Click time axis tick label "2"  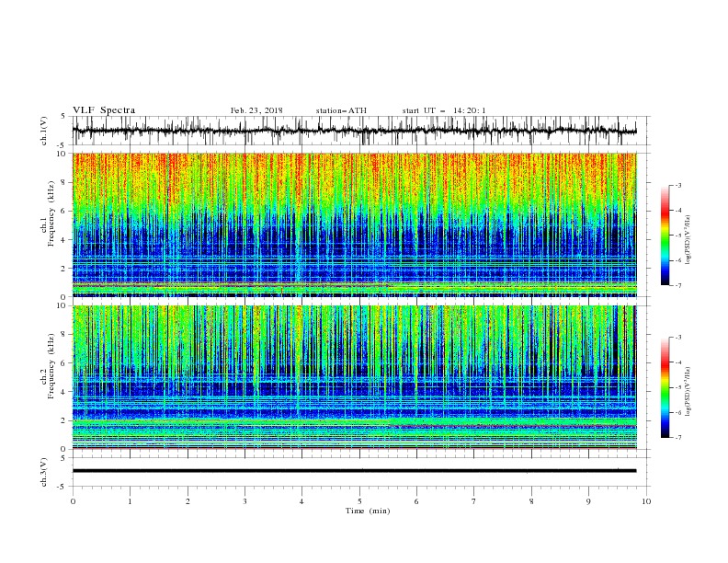[x=188, y=501]
